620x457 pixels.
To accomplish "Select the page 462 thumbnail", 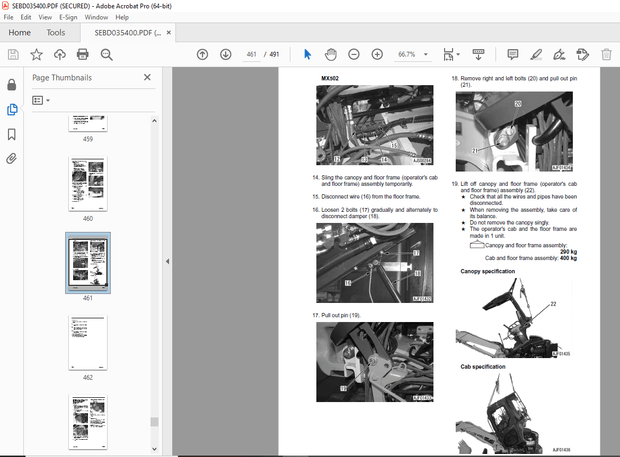I will pos(88,343).
